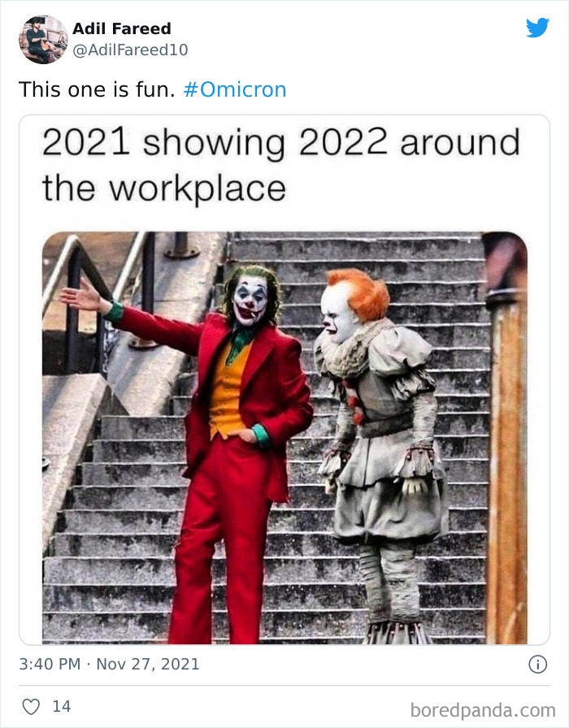This screenshot has height=728, width=569.
Task: Click the rusty orange pole in the image
Action: tap(506, 436)
